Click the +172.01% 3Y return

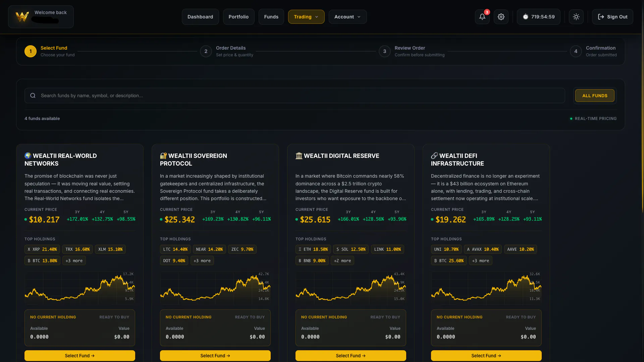pos(77,219)
